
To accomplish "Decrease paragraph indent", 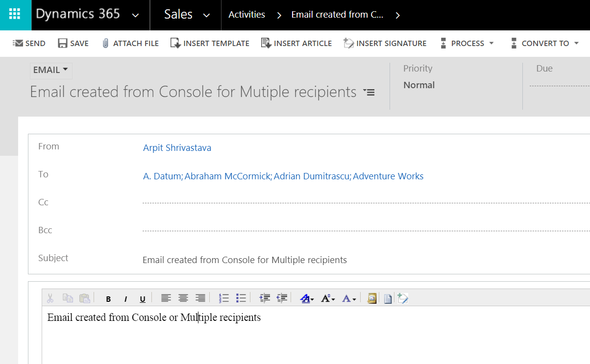I will tap(282, 298).
